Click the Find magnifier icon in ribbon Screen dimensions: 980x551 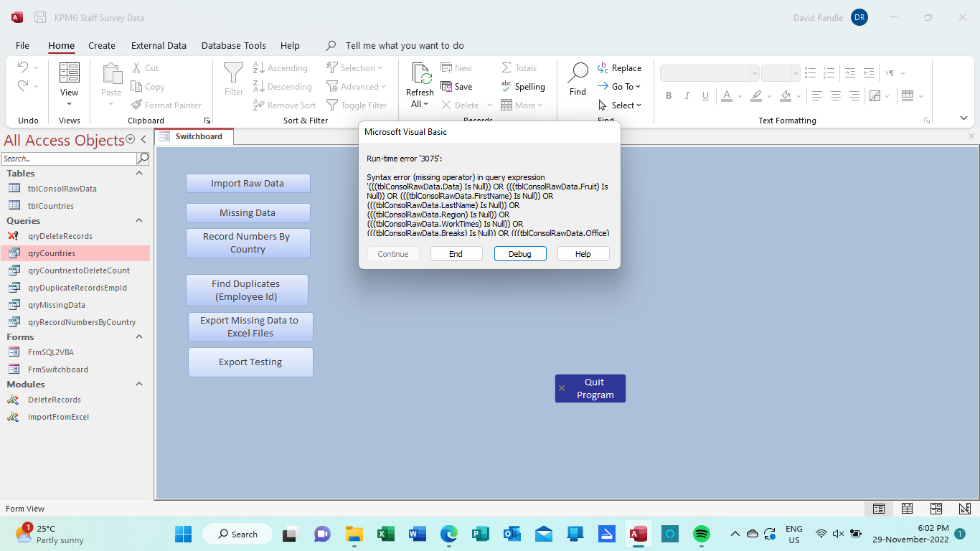tap(578, 73)
